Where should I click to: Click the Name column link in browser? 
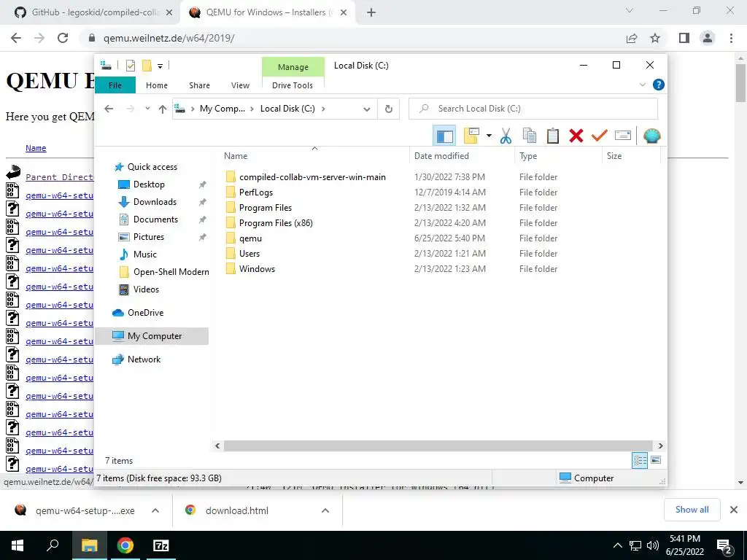pos(36,148)
